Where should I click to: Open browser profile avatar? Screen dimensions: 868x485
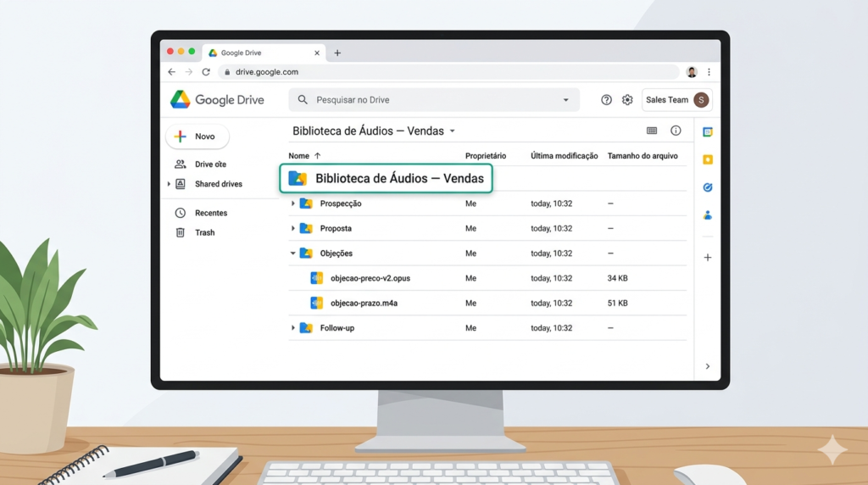click(x=692, y=72)
